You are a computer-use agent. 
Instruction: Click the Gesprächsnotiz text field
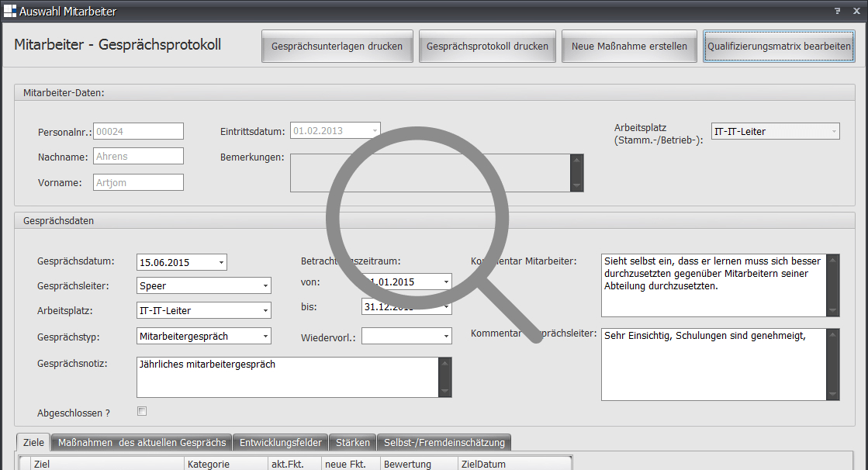tap(287, 376)
